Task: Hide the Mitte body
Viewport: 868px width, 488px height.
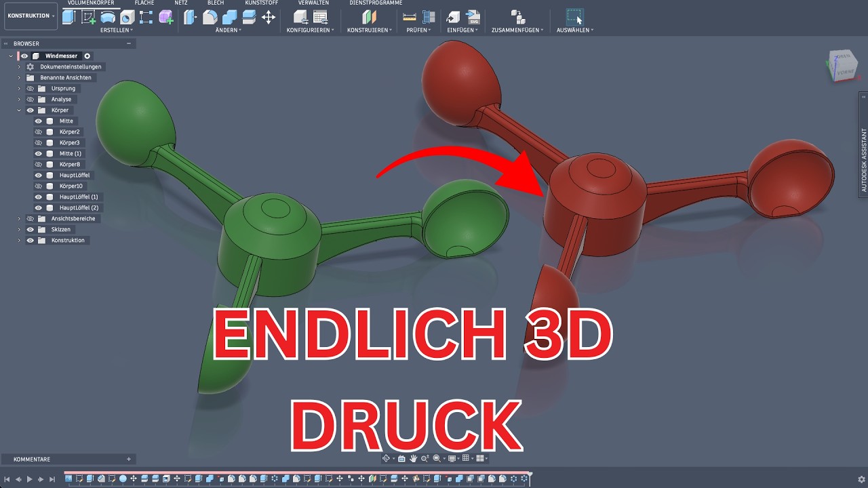Action: [39, 121]
